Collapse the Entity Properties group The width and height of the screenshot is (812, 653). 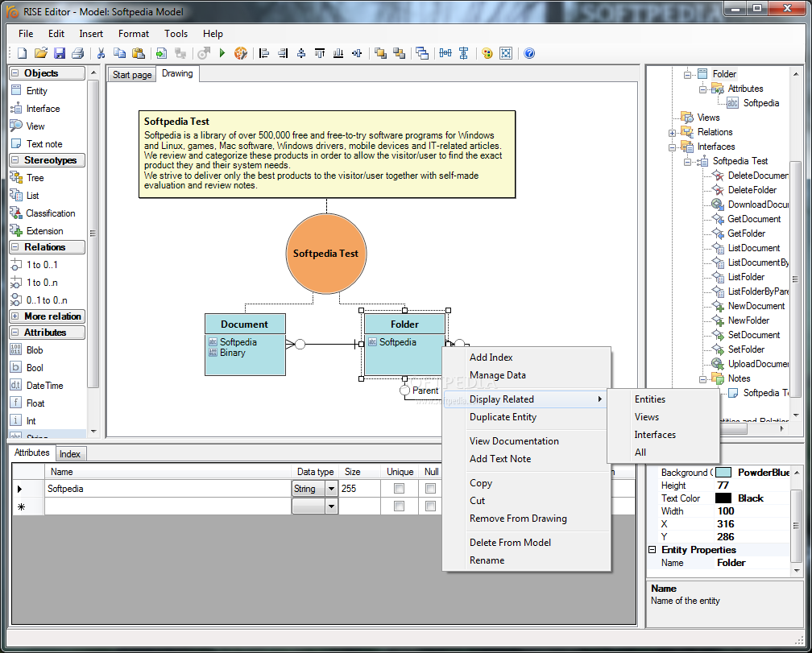point(652,549)
